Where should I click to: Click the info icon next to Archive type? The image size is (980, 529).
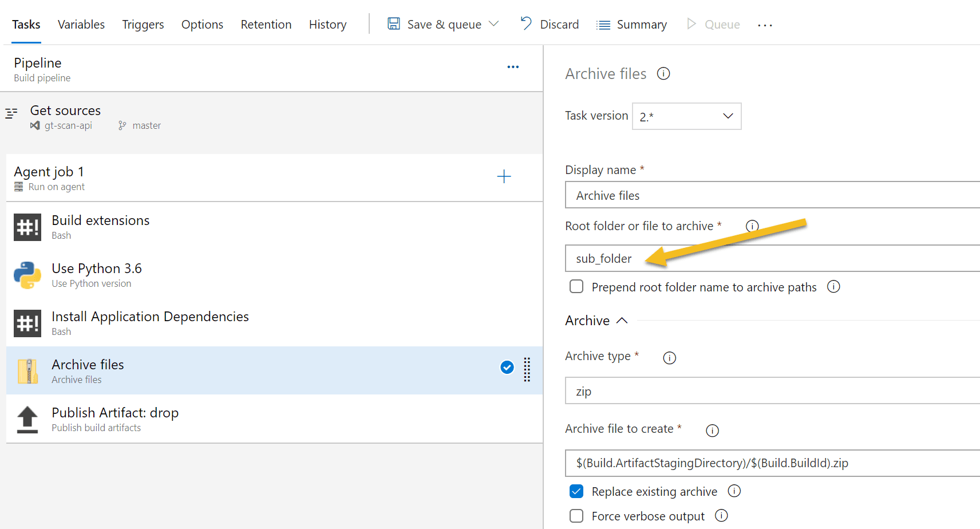pyautogui.click(x=669, y=357)
